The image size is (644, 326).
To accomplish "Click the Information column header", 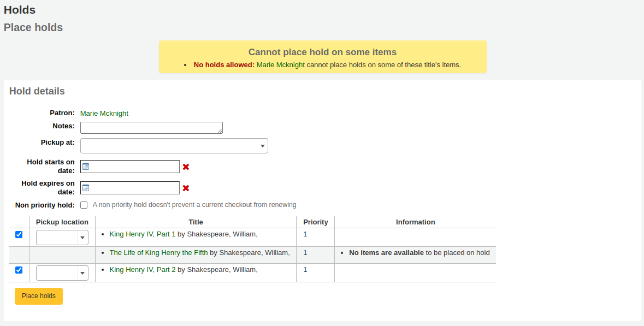I will [415, 222].
